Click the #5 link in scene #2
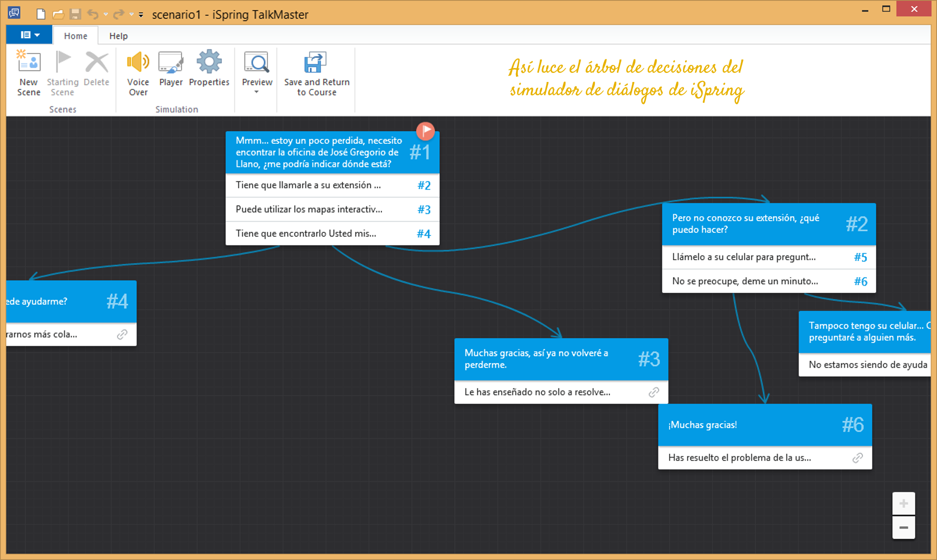Viewport: 937px width, 560px height. (x=860, y=257)
